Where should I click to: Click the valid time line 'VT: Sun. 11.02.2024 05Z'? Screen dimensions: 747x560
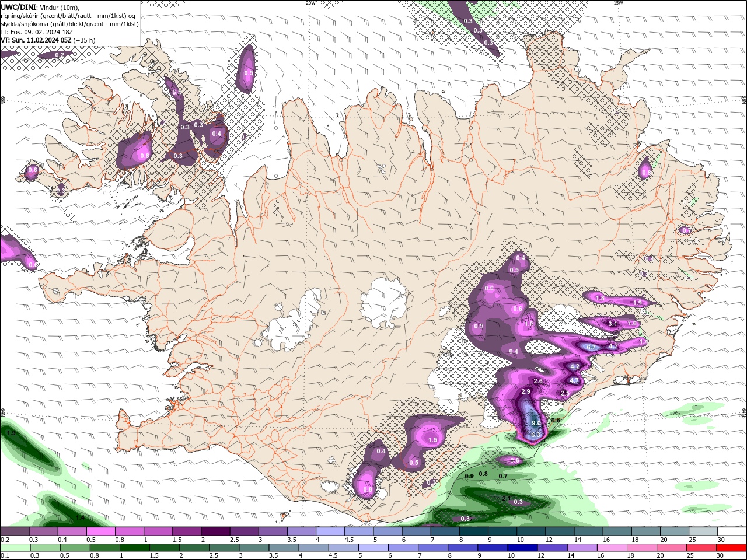[x=36, y=40]
